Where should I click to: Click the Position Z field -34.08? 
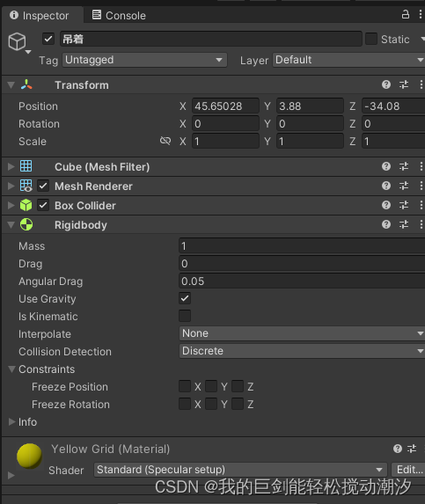[x=393, y=106]
